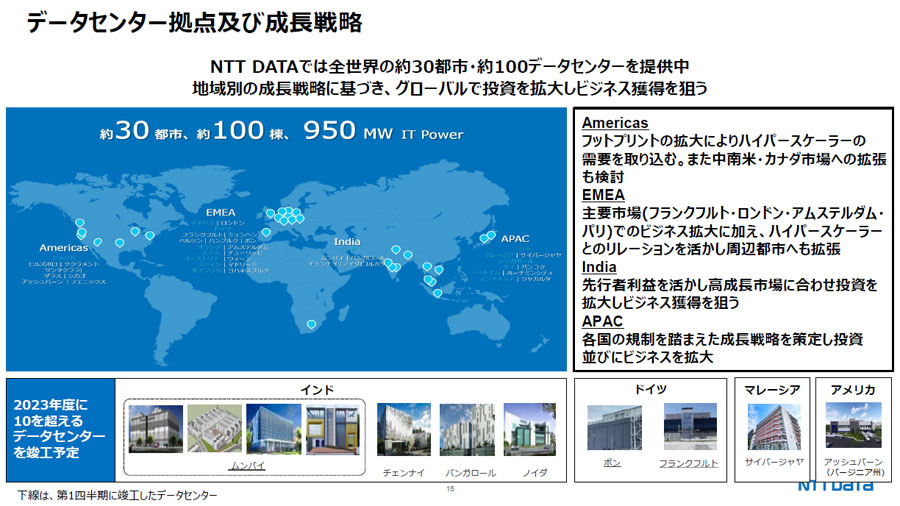The height and width of the screenshot is (506, 900).
Task: Click the マレーシア section header
Action: (x=772, y=390)
